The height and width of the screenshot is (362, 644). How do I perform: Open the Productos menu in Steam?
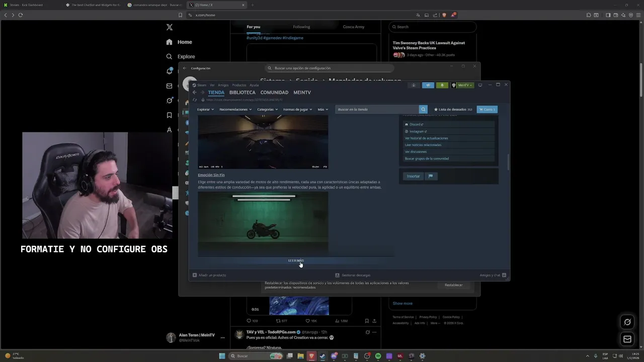(x=239, y=85)
